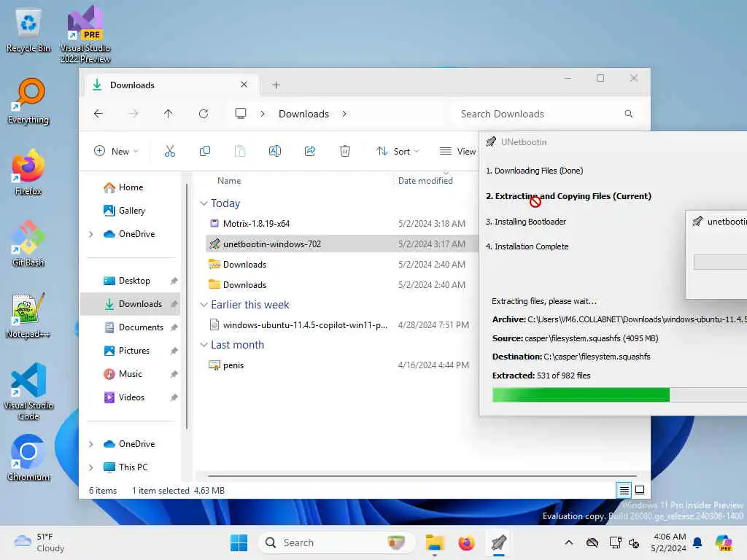Click the Cut scissors icon in Explorer toolbar
This screenshot has height=560, width=747.
click(x=169, y=151)
